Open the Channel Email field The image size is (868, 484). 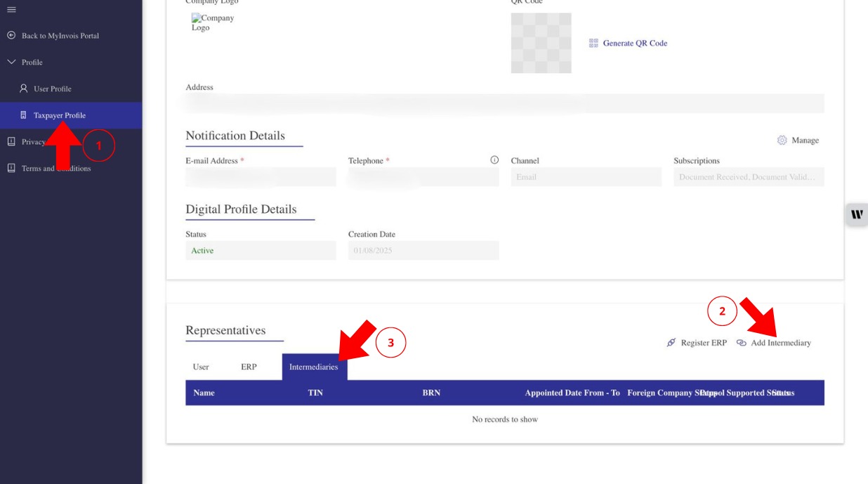(586, 177)
